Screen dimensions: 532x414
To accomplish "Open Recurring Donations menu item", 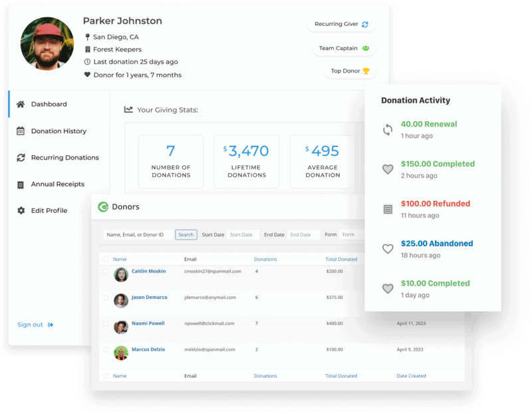I will click(65, 158).
